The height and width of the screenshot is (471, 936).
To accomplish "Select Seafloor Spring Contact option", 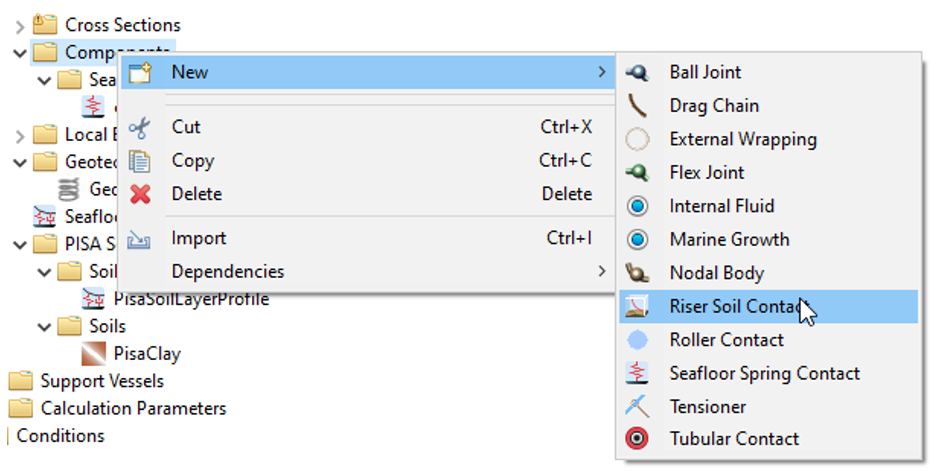I will [x=764, y=373].
